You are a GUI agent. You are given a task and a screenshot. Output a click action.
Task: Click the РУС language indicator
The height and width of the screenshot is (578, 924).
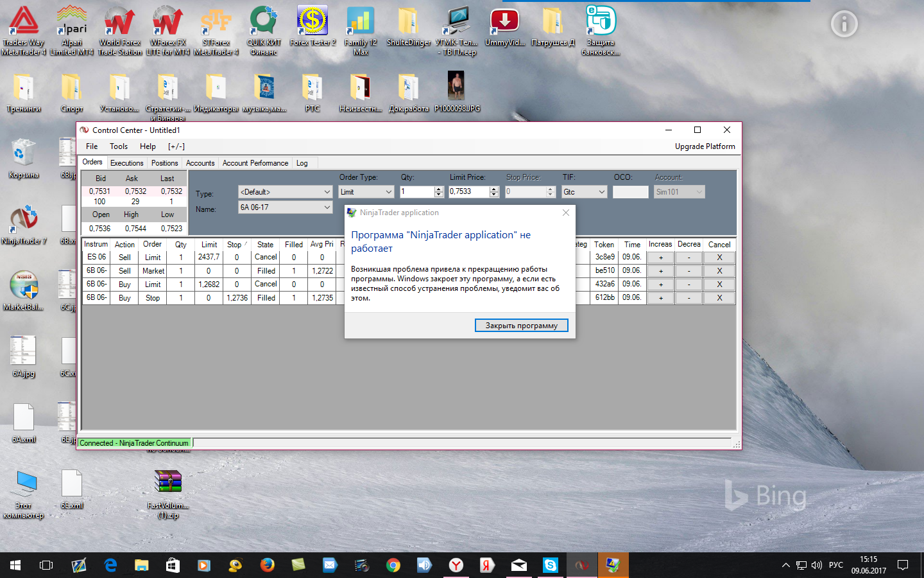[x=836, y=565]
